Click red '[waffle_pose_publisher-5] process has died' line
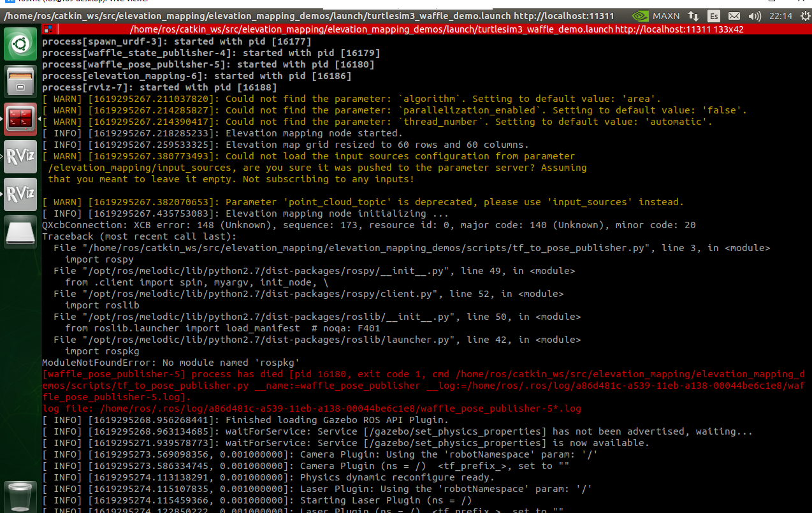 [x=423, y=386]
